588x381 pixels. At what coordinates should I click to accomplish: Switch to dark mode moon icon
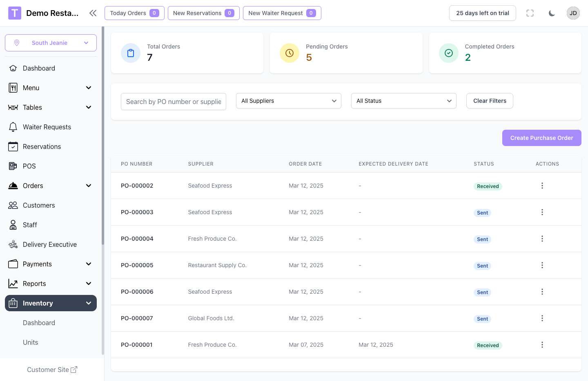(x=552, y=13)
